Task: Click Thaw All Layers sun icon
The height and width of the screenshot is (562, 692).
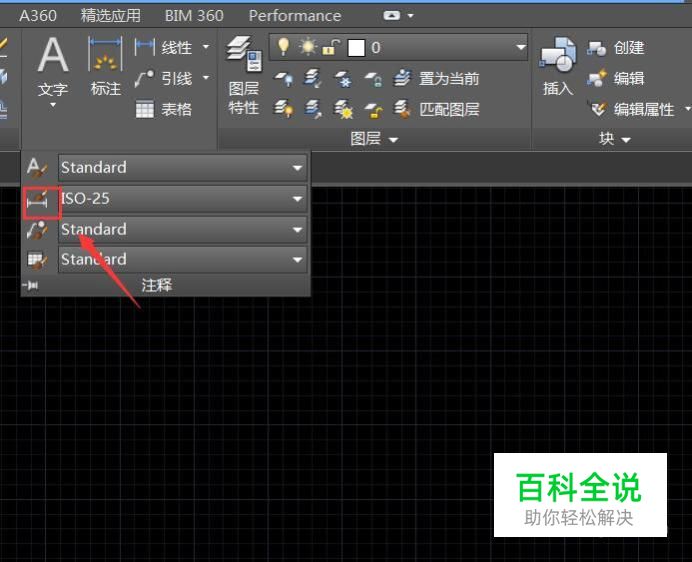Action: pos(343,109)
